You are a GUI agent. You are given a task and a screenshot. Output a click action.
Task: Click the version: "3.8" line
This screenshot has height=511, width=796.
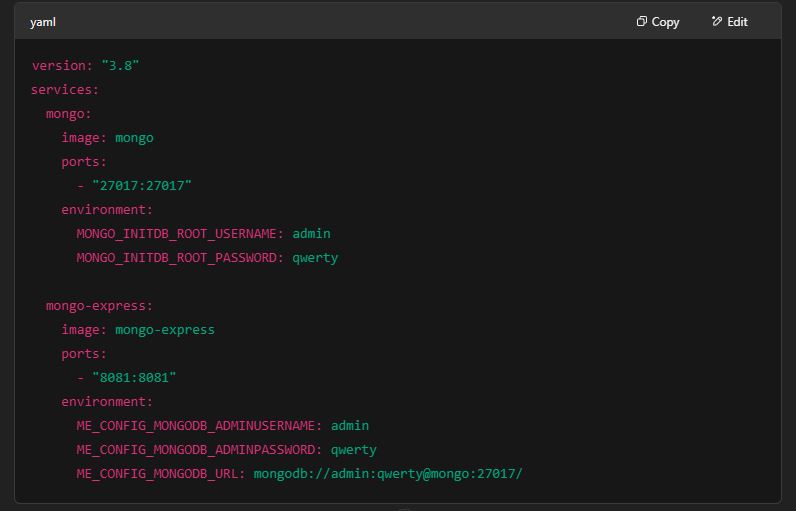[x=85, y=65]
